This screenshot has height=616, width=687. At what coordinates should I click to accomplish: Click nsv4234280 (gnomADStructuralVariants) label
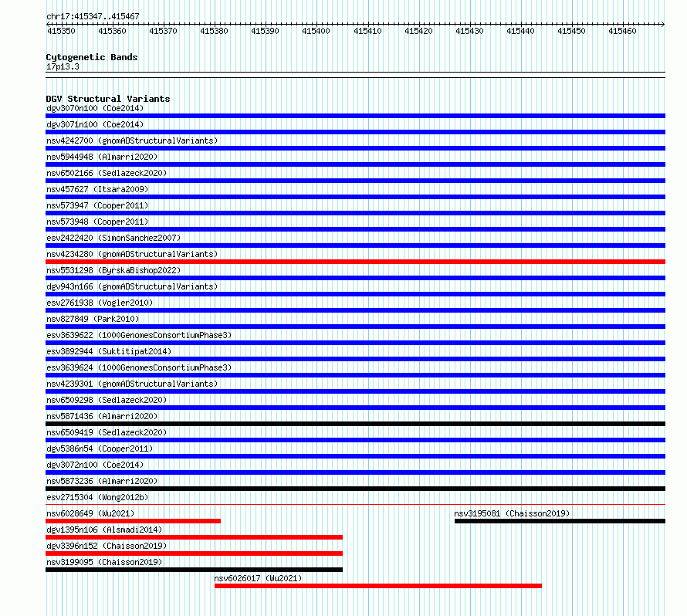pos(132,254)
